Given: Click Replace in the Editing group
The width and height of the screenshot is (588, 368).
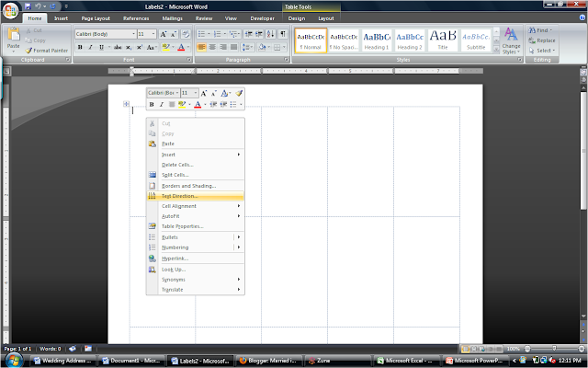Looking at the screenshot, I should [542, 40].
